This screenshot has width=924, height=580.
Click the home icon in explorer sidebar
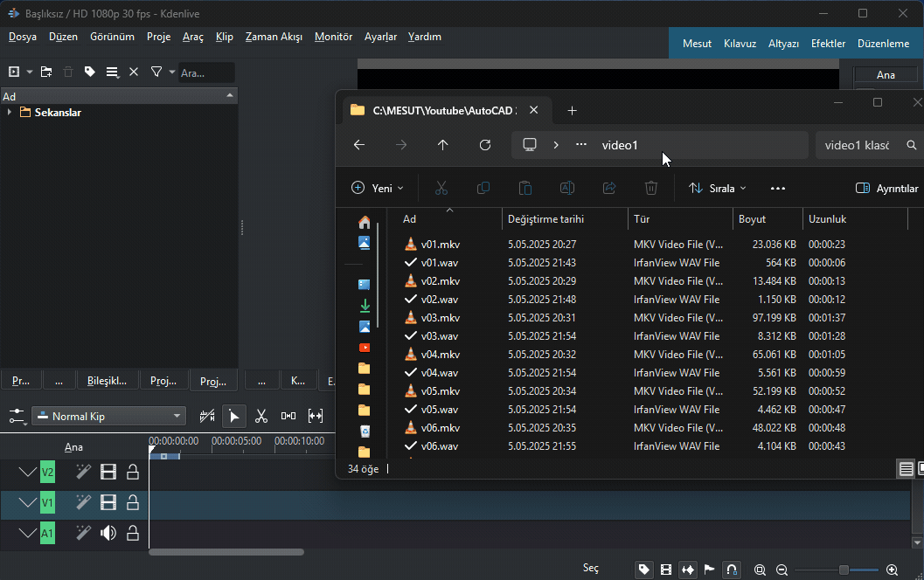click(365, 223)
